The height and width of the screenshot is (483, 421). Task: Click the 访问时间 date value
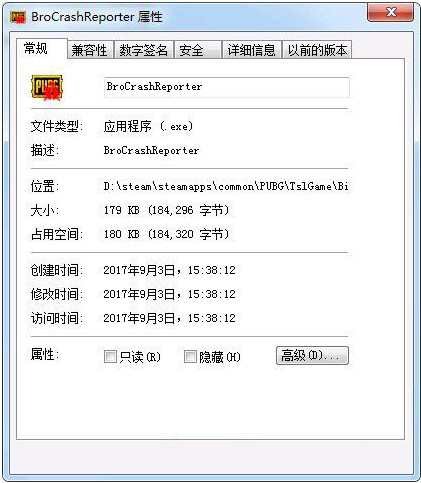pyautogui.click(x=169, y=318)
